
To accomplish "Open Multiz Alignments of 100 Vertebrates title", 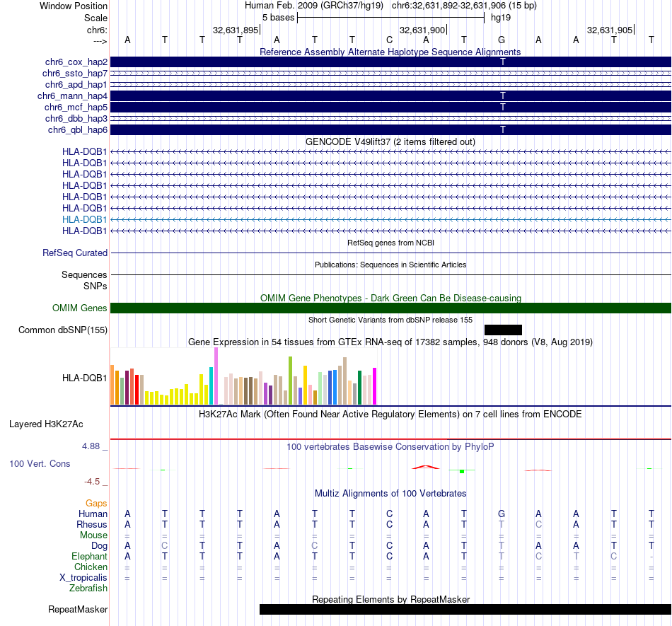I will click(x=390, y=493).
